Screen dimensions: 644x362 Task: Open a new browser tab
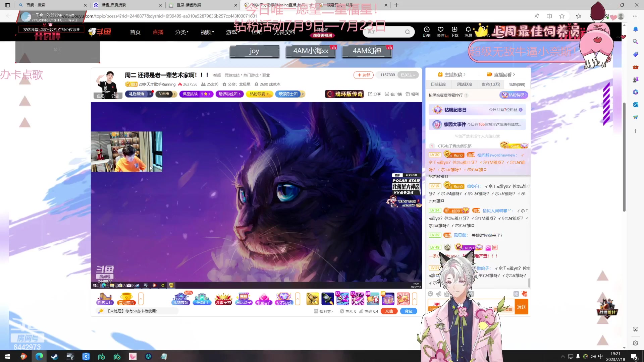396,5
